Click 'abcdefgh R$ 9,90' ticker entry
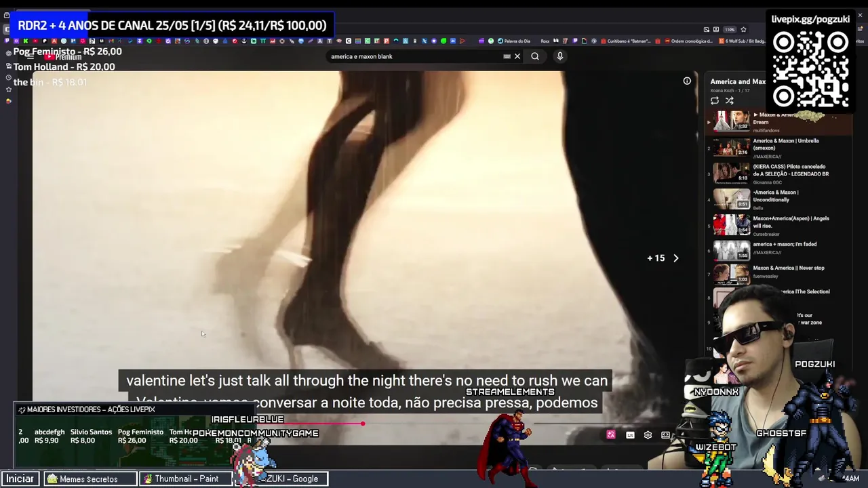Screen dimensions: 868x488 click(50, 436)
